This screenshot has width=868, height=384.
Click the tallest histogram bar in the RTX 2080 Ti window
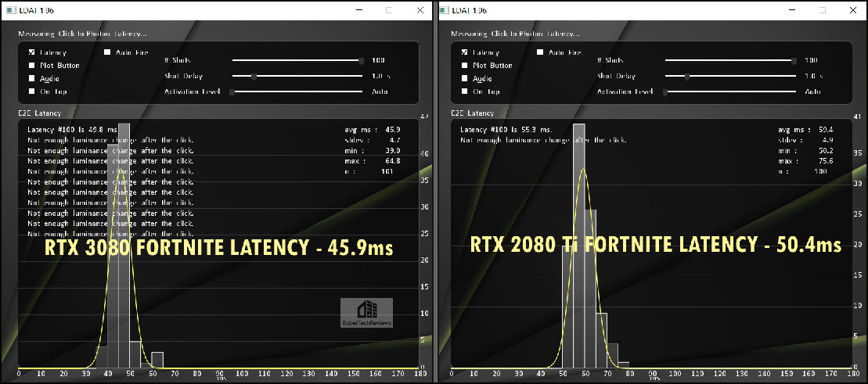coord(579,246)
